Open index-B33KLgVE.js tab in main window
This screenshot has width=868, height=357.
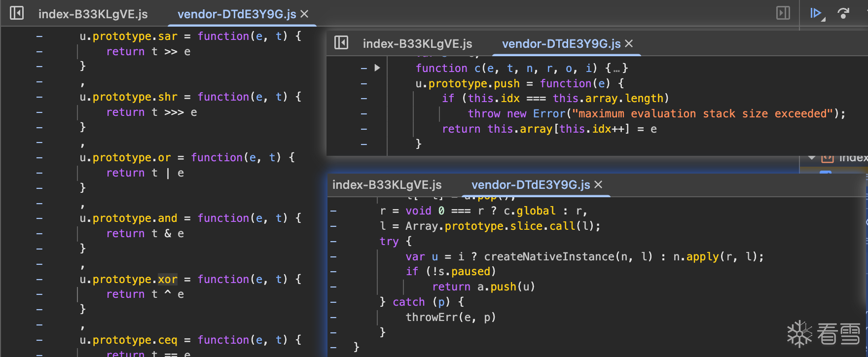click(x=93, y=14)
